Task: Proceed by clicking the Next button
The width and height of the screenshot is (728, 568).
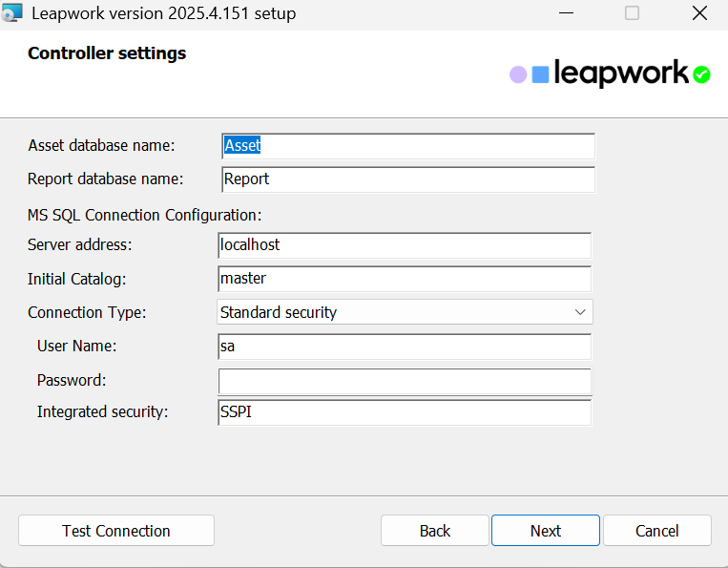Action: pos(546,531)
